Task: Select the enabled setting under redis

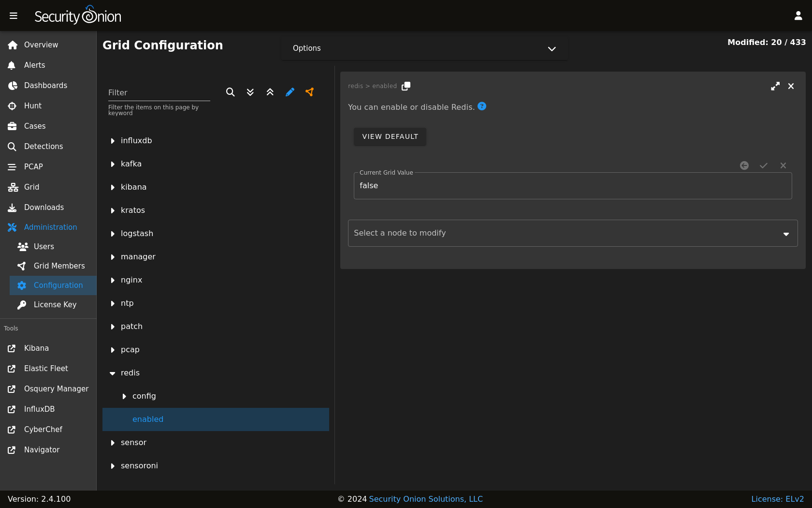Action: (216, 419)
